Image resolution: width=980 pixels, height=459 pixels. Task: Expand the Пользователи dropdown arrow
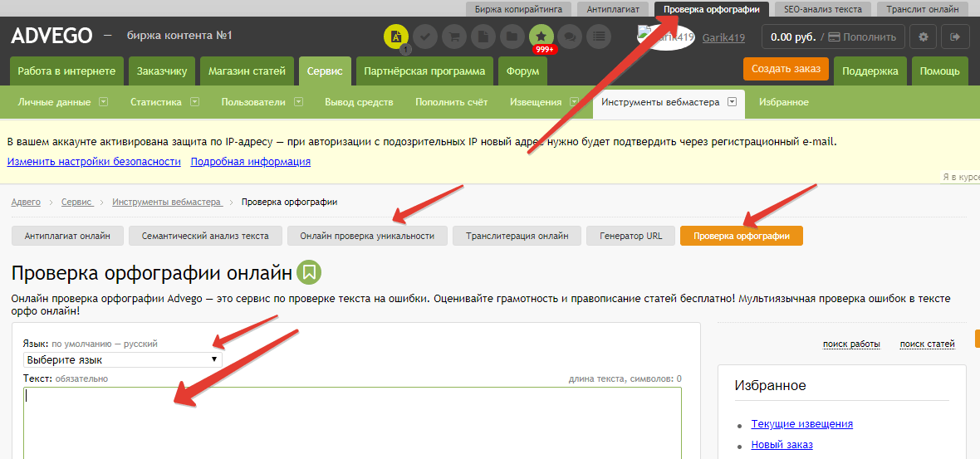(299, 102)
